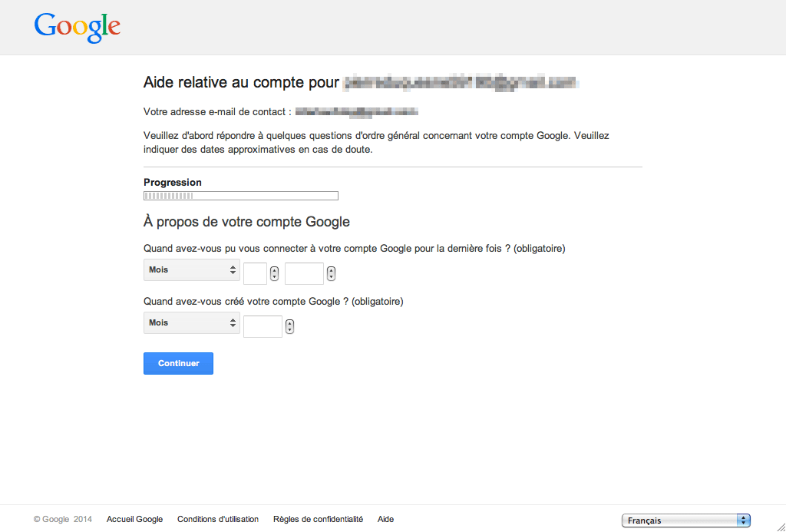Viewport: 786px width, 532px height.
Task: Click the last sign-in day stepper arrows
Action: pyautogui.click(x=274, y=274)
